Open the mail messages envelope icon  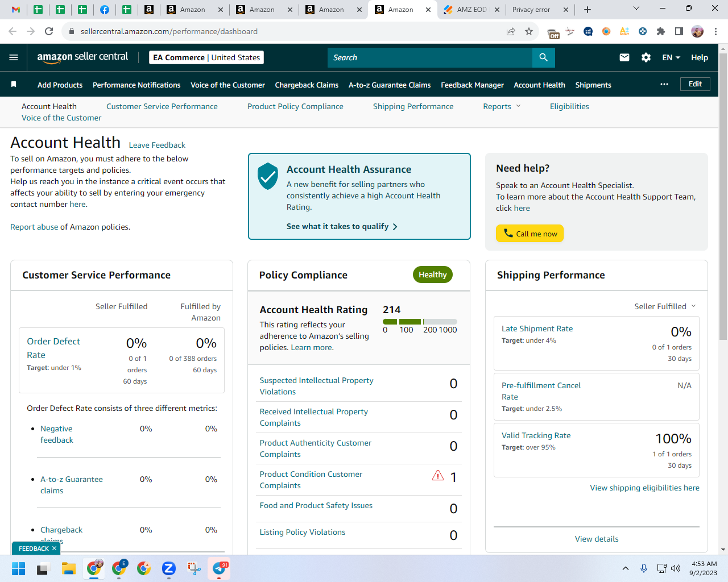(x=624, y=57)
